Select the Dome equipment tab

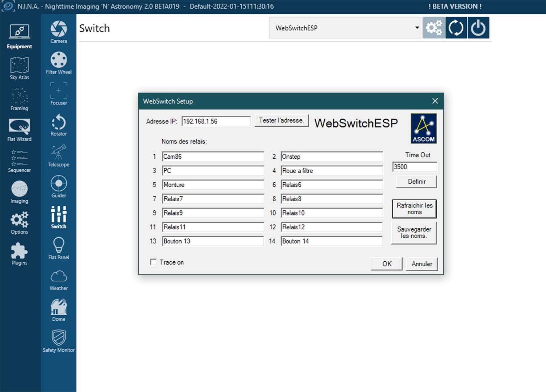(59, 310)
